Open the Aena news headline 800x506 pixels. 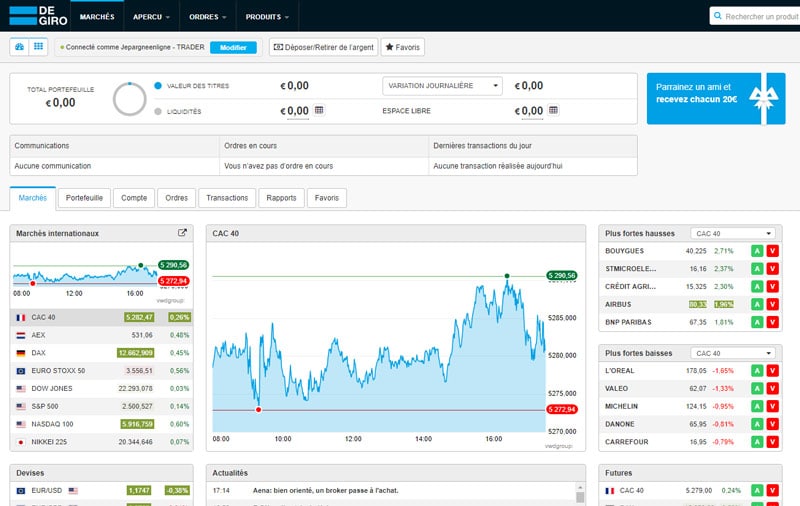(326, 490)
